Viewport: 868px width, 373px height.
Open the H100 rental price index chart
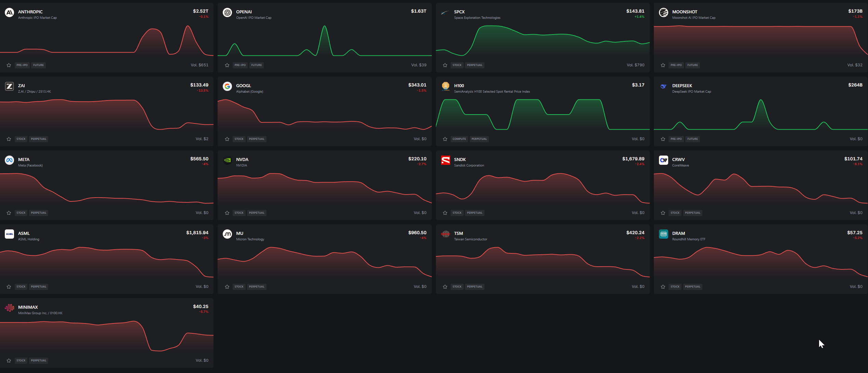coord(543,115)
